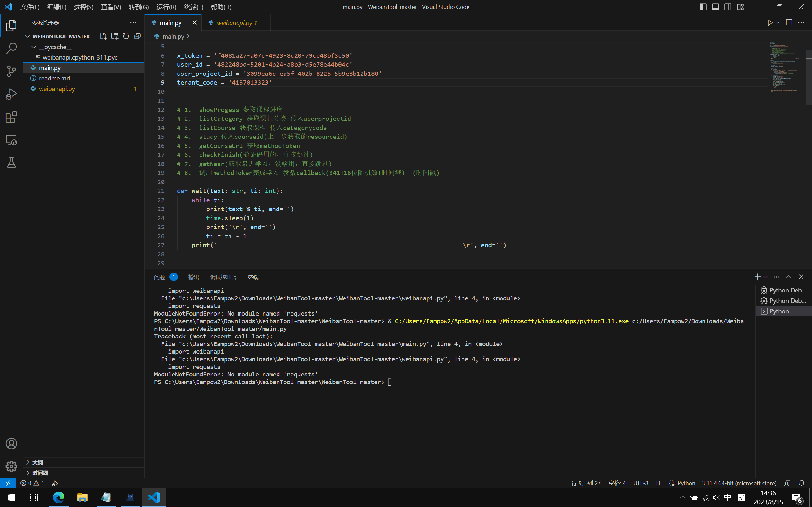
Task: Create a new file in the explorer
Action: click(x=103, y=36)
